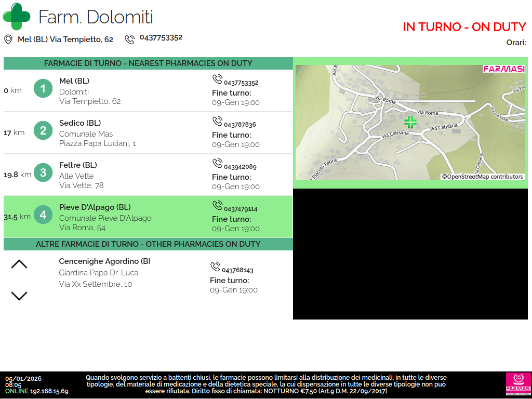Open the Farmacie di Turno section header
532x399 pixels.
pos(148,63)
